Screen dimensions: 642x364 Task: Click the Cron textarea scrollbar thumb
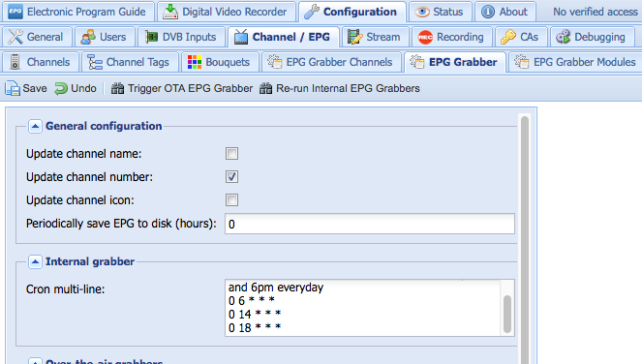click(507, 314)
